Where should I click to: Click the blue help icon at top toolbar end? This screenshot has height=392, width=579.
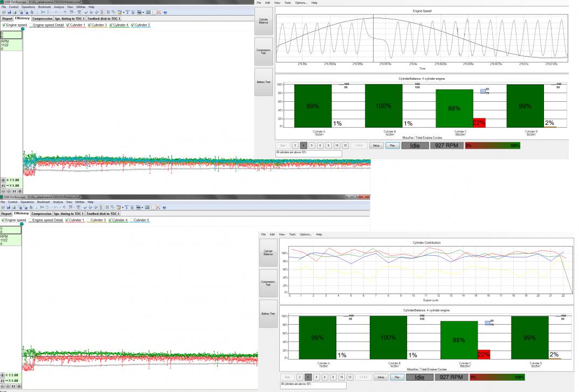pos(166,12)
